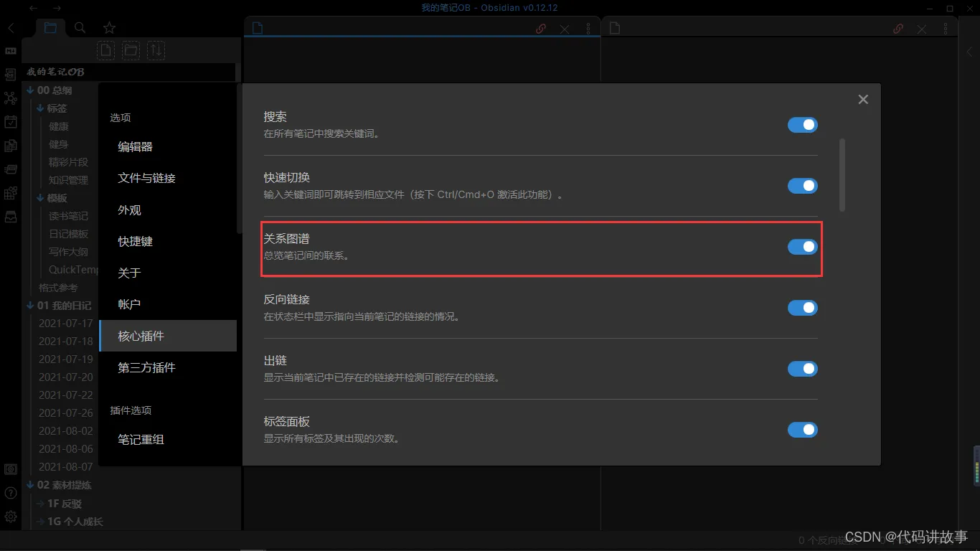Open the 文件与链接 settings section
The image size is (980, 551).
168,178
